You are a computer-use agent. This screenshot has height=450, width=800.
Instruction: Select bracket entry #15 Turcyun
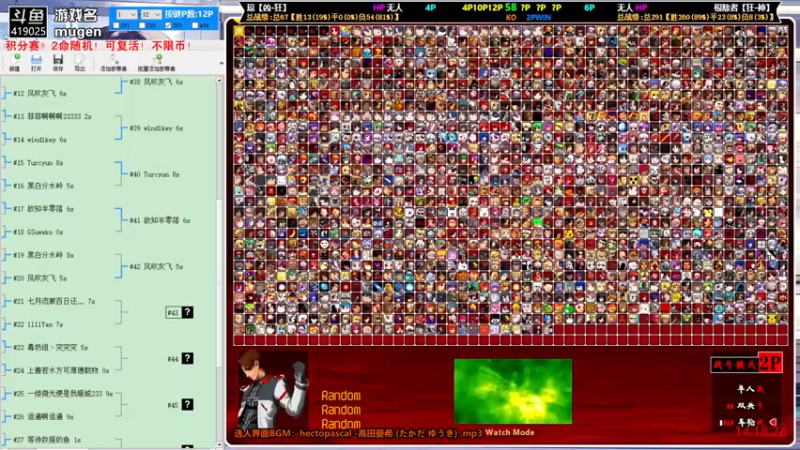click(38, 163)
